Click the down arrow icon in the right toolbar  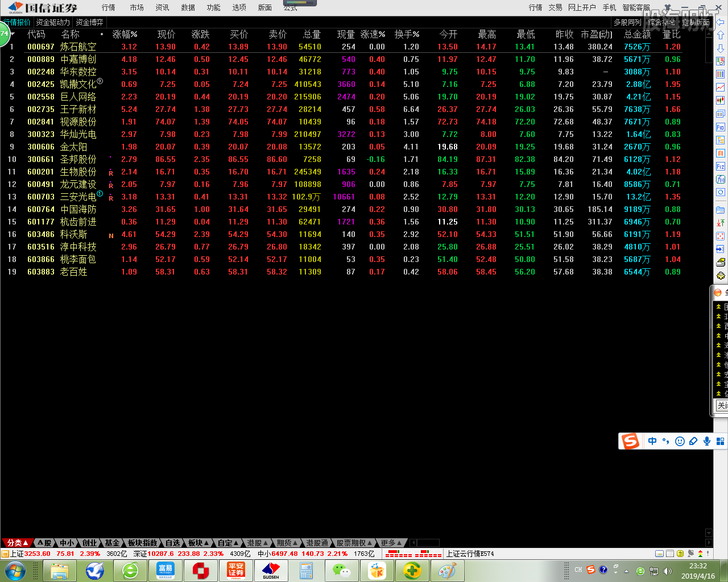point(720,48)
